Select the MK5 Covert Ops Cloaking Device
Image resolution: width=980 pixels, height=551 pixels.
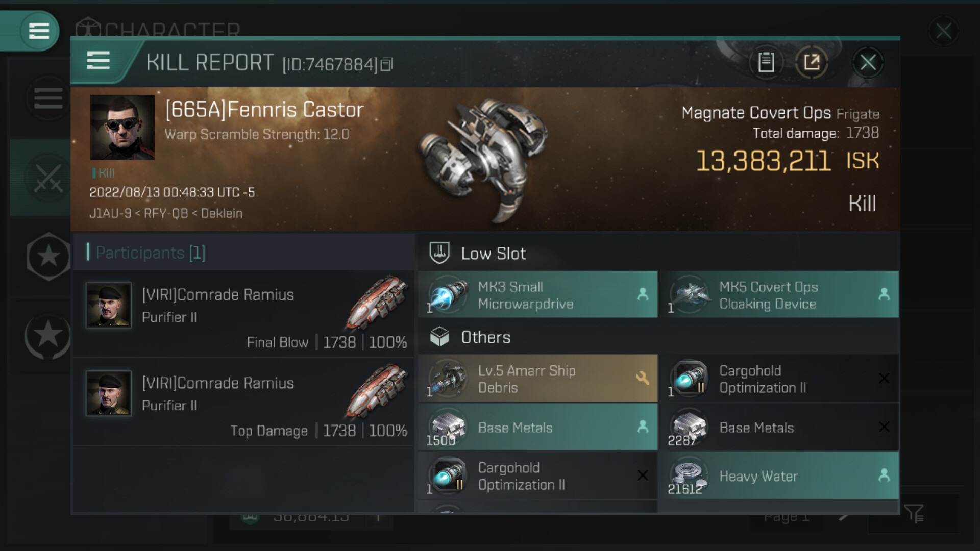click(778, 295)
